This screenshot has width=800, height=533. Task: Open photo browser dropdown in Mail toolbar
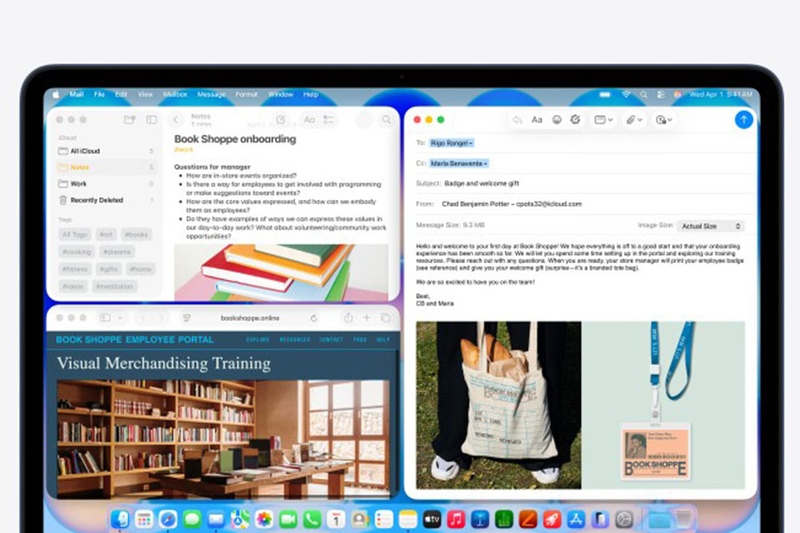(x=664, y=120)
